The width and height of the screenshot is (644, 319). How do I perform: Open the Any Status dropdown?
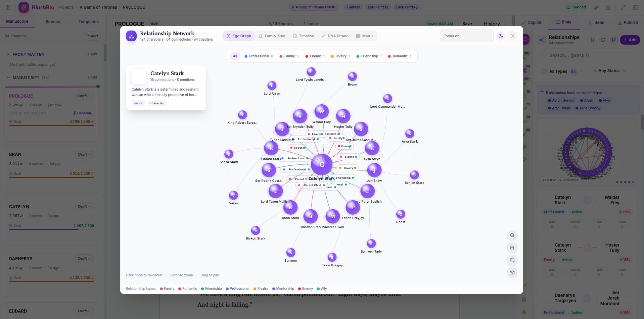click(609, 71)
